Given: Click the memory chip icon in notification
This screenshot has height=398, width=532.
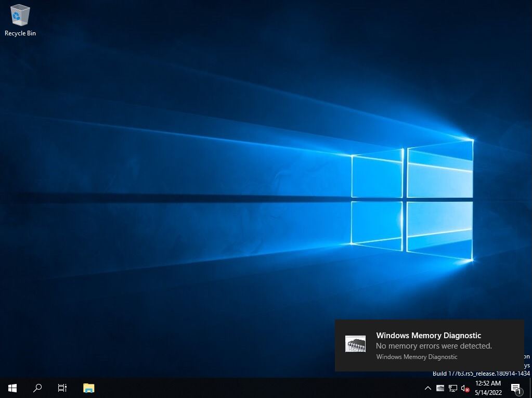Looking at the screenshot, I should click(x=355, y=344).
